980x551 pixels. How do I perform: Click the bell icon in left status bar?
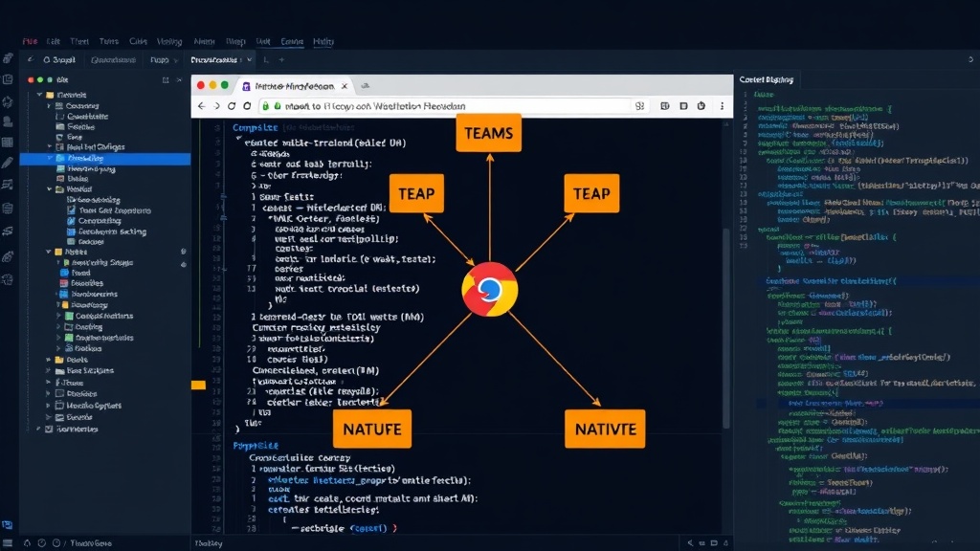[27, 543]
